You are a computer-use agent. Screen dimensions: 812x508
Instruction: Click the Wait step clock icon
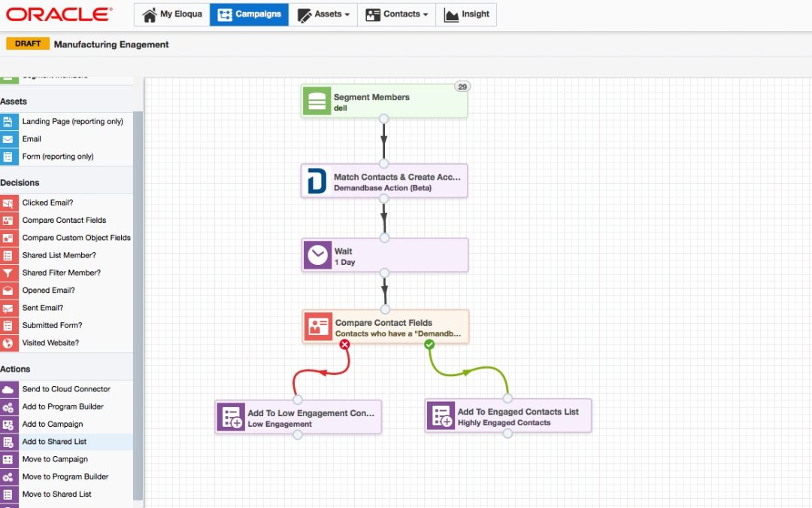coord(317,255)
